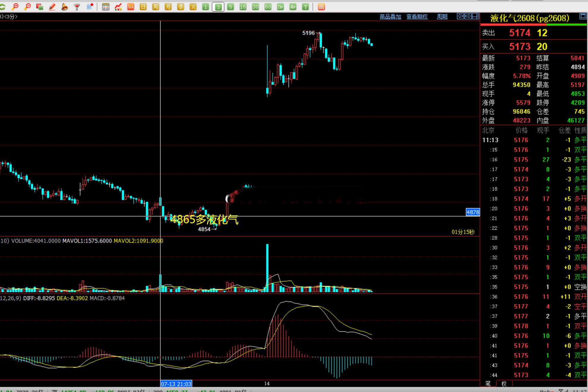Click the 07-13 21:03 time marker
Screen dimensions: 588x392
coord(176,384)
